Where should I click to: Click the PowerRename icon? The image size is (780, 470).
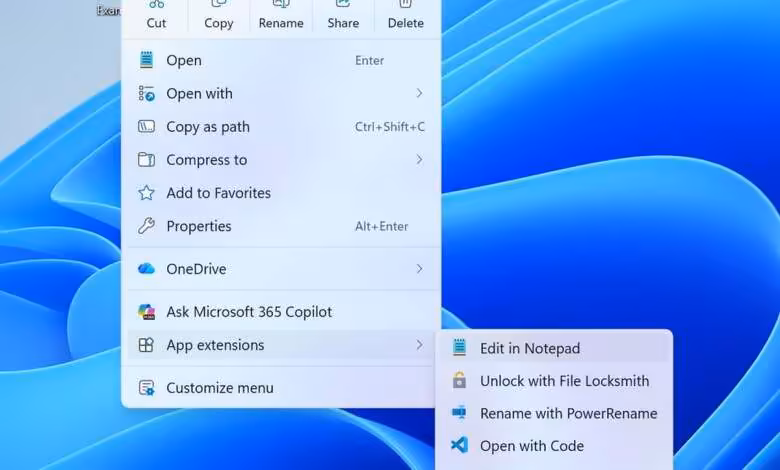tap(459, 413)
